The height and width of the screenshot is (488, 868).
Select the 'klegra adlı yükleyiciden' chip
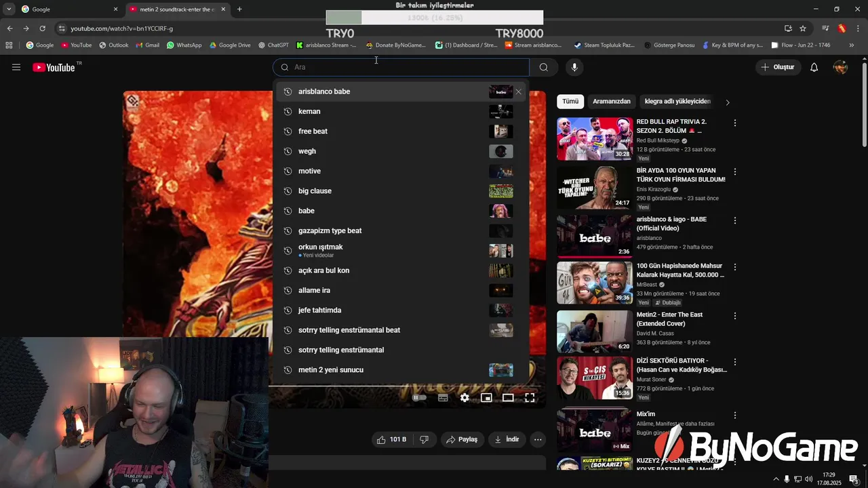(x=677, y=102)
